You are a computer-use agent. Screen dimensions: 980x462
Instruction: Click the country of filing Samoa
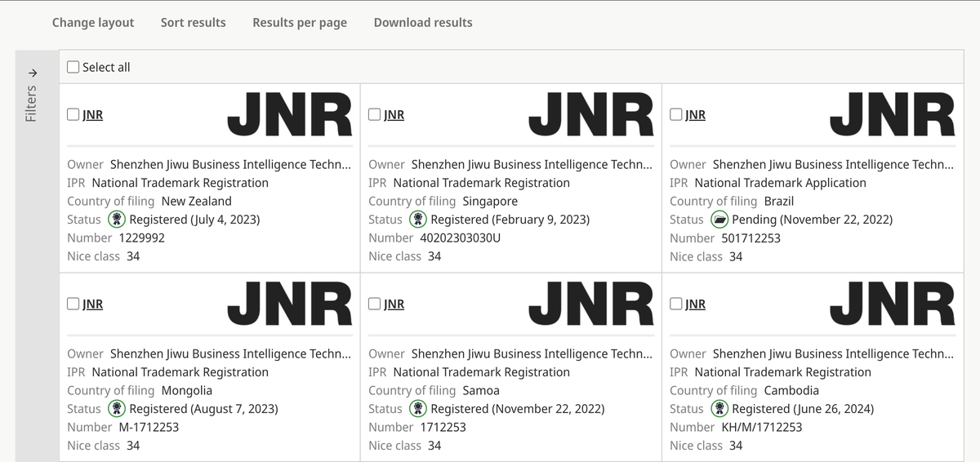point(481,390)
